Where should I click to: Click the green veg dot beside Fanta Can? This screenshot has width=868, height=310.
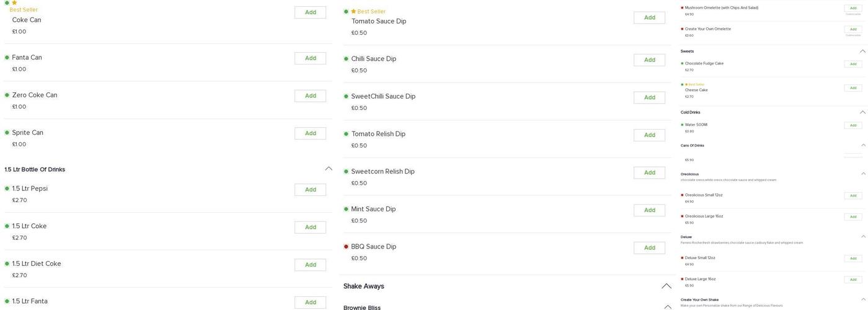pos(7,58)
